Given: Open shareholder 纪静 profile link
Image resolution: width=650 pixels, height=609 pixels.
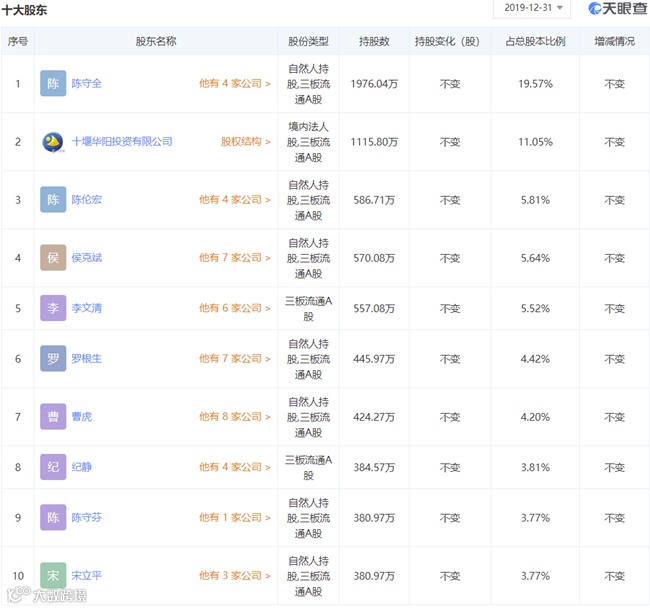Looking at the screenshot, I should [x=82, y=467].
